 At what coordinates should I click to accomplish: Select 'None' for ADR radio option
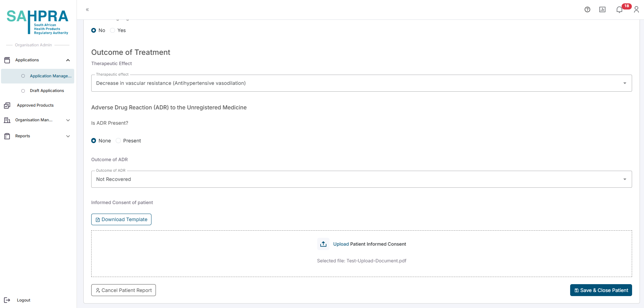(94, 141)
